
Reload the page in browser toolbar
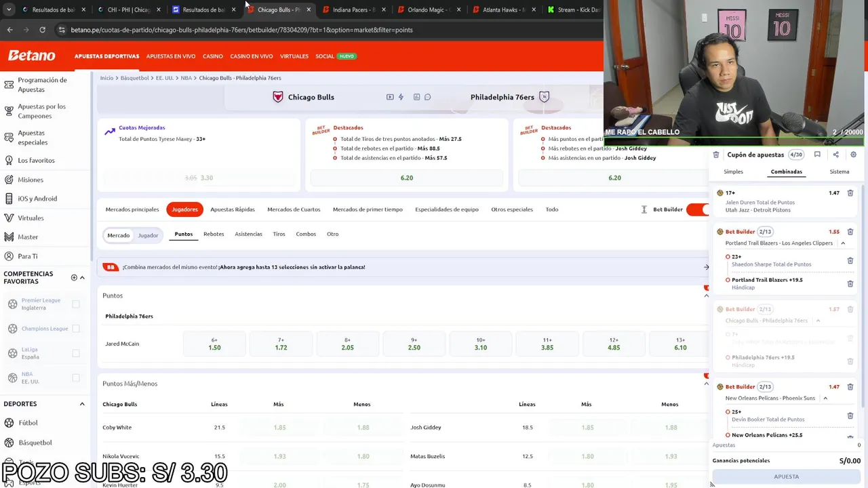42,30
